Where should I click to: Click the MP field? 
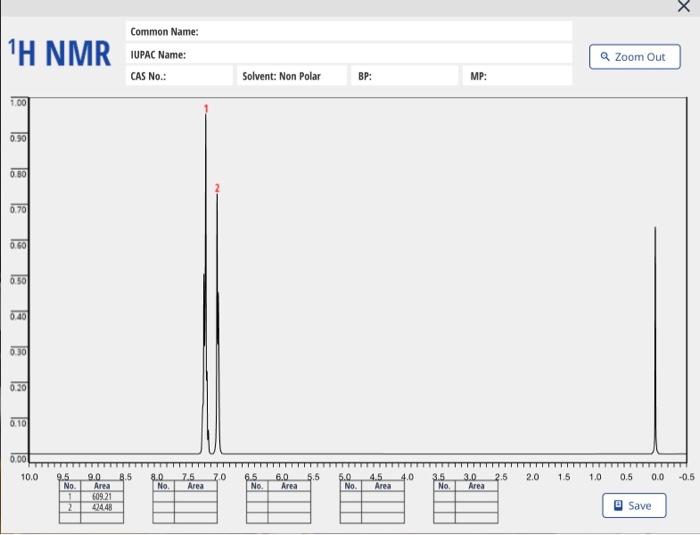pos(517,76)
